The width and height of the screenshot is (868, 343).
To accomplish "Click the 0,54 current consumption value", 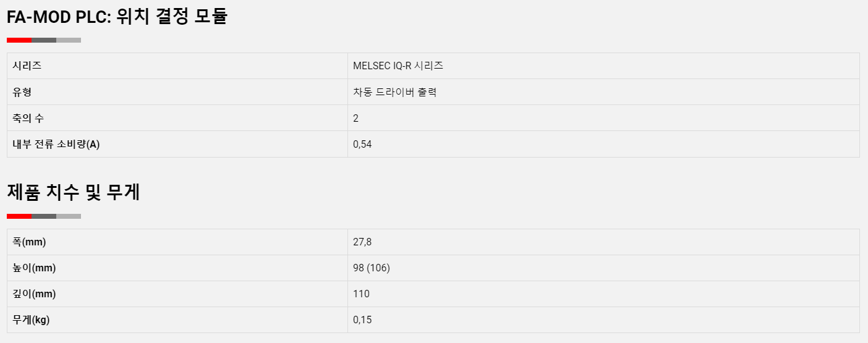I will [x=362, y=144].
